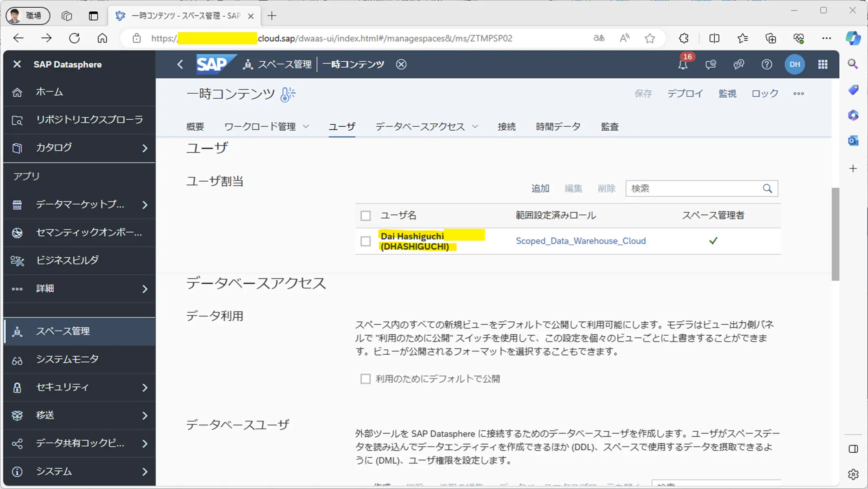This screenshot has height=489, width=868.
Task: Open the Scoped_Data_Warehouse_Cloud role link
Action: [581, 241]
